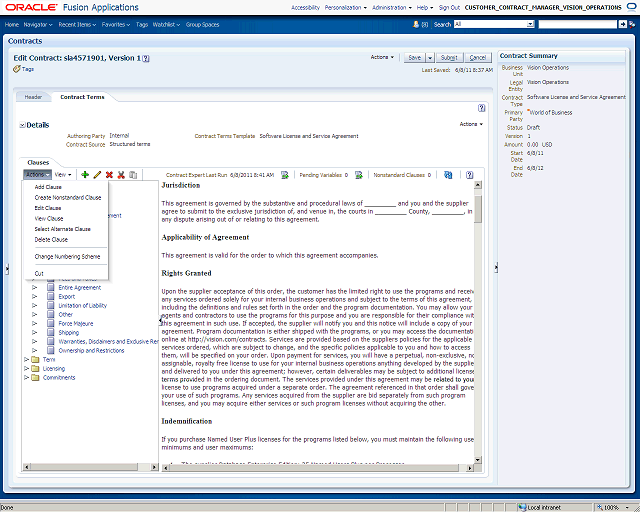Open the Navigator menu
The width and height of the screenshot is (640, 512).
click(38, 24)
